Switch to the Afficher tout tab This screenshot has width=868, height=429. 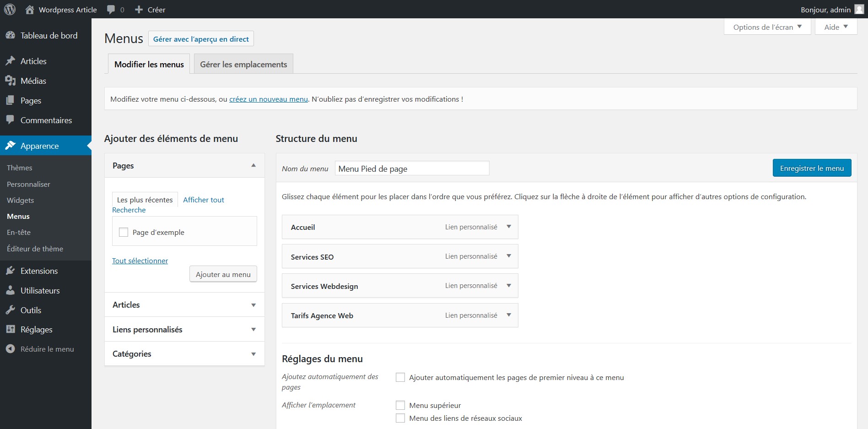[204, 200]
